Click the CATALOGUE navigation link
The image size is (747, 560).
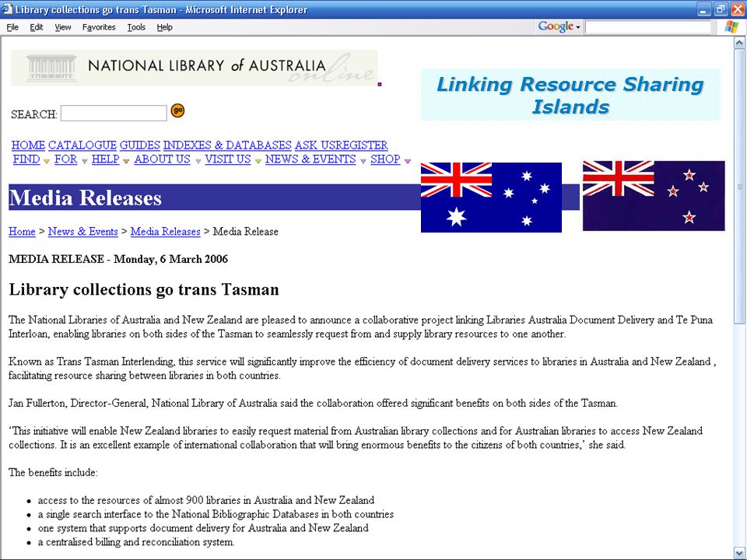coord(82,145)
